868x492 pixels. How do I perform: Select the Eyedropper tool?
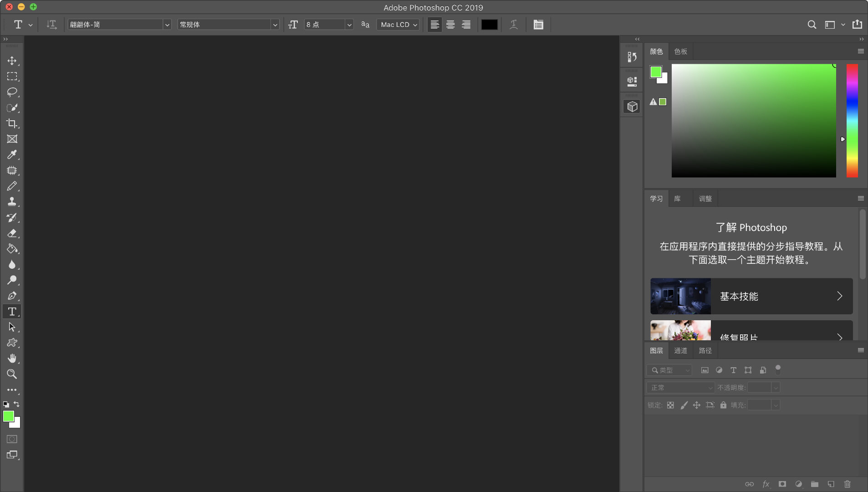point(12,155)
